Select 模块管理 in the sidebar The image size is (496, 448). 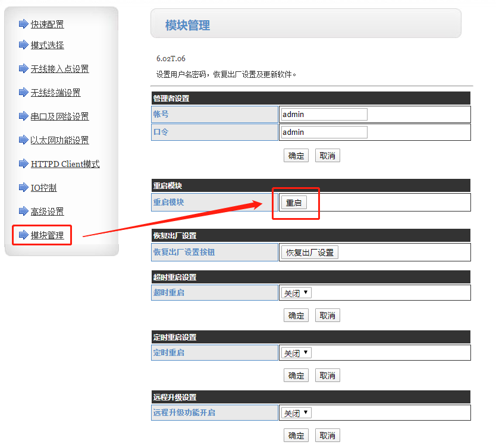[x=47, y=235]
